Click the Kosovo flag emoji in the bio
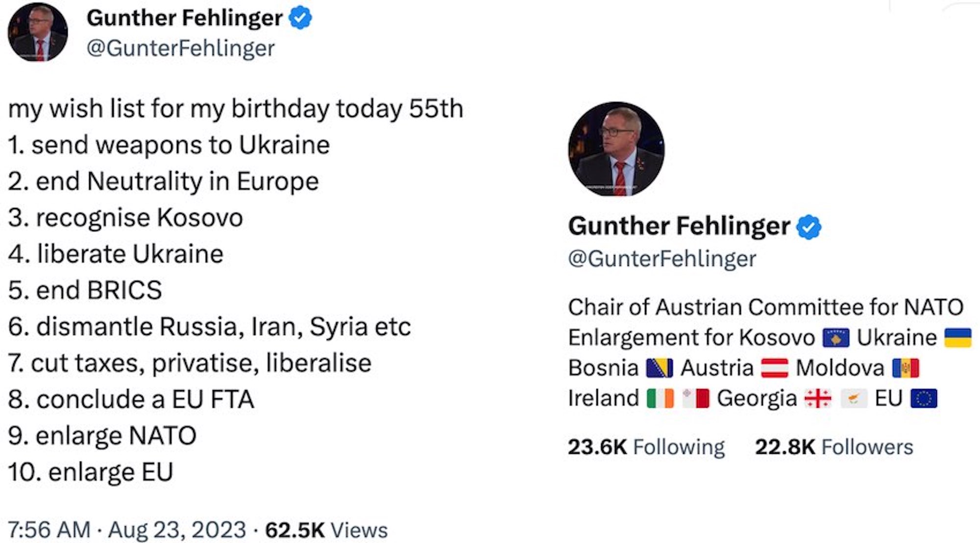Image resolution: width=980 pixels, height=543 pixels. 835,338
